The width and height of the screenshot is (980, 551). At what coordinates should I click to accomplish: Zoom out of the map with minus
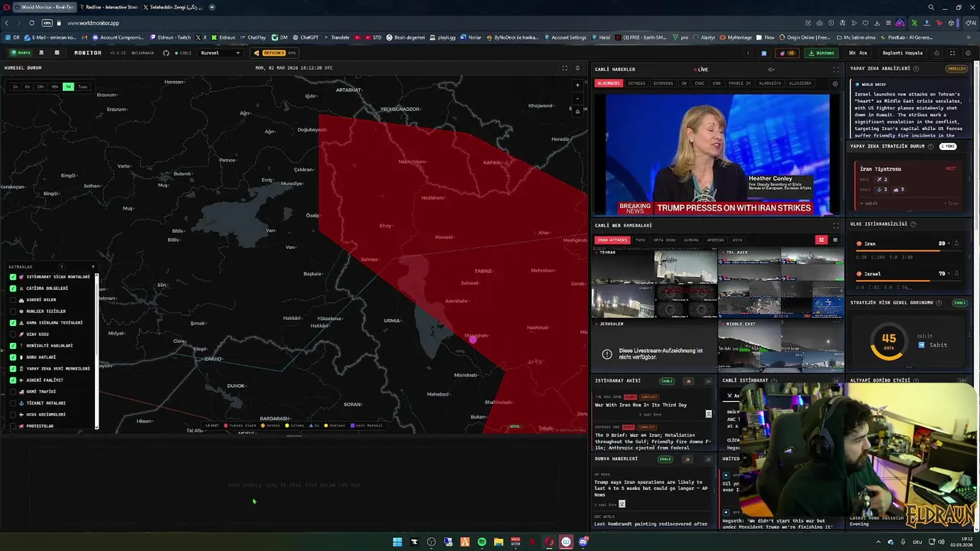[577, 97]
